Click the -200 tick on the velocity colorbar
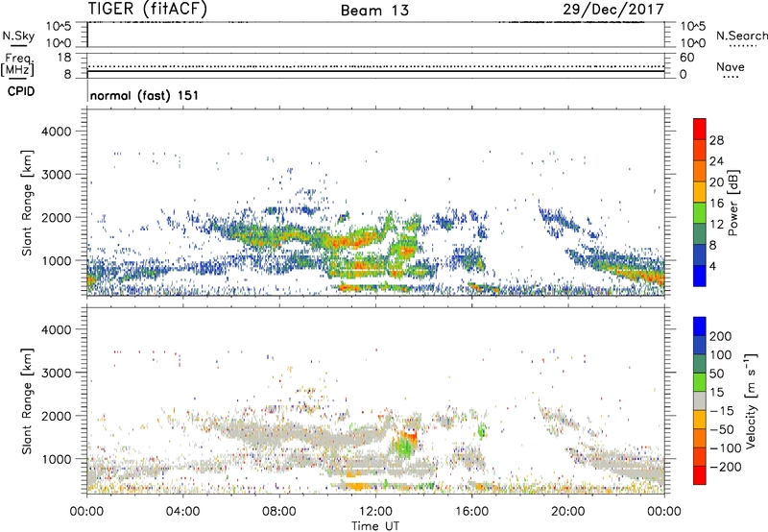 click(x=724, y=467)
